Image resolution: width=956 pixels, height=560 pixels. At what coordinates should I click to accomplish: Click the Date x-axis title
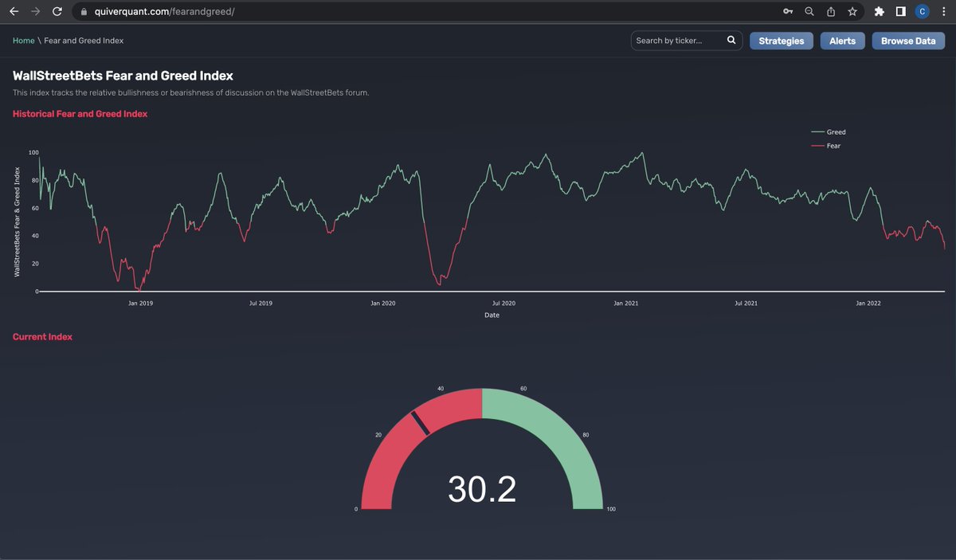[492, 315]
